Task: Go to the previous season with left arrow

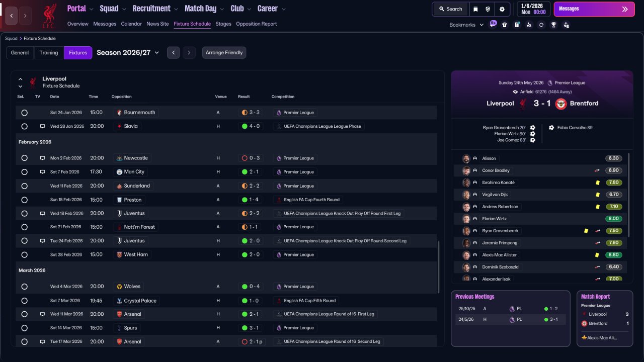Action: click(x=174, y=53)
